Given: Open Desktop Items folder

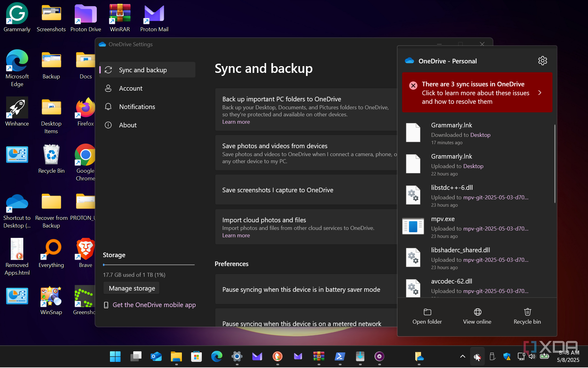Looking at the screenshot, I should (x=51, y=116).
